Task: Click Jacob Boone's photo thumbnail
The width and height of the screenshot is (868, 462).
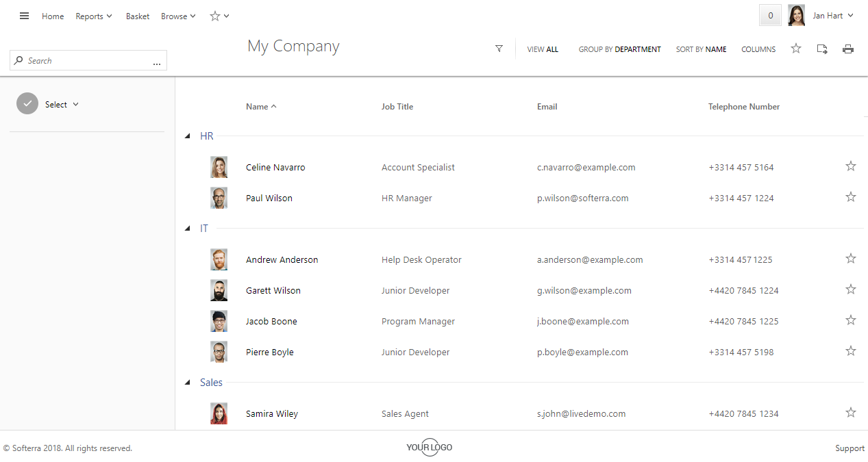Action: (x=219, y=321)
